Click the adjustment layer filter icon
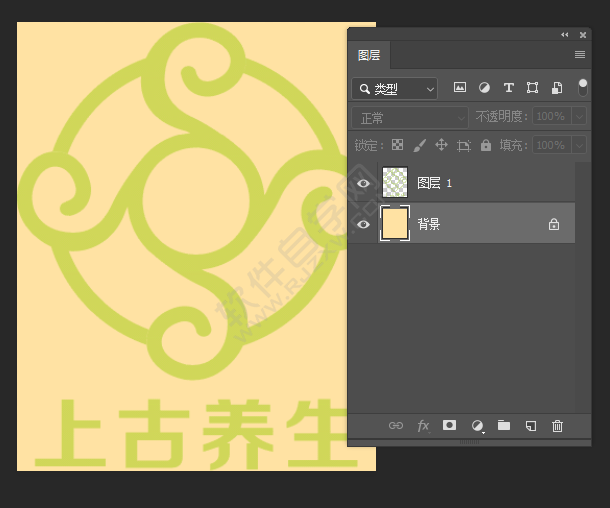 click(x=484, y=88)
